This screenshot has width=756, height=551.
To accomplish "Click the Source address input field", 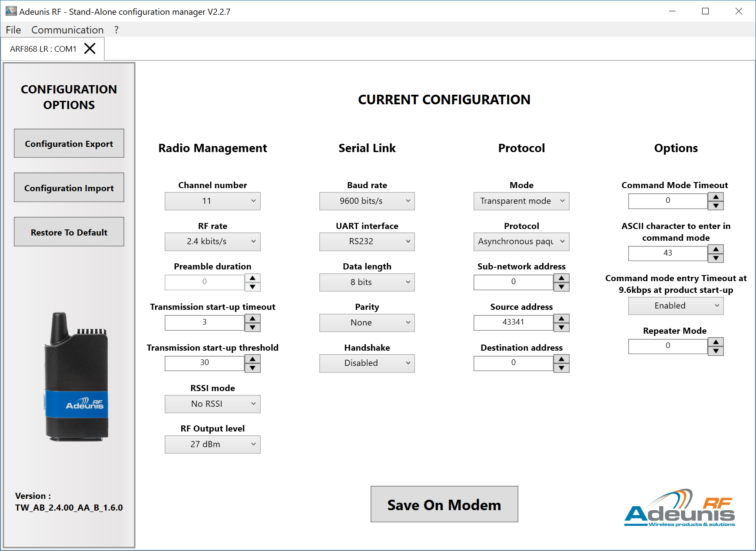I will pyautogui.click(x=513, y=322).
